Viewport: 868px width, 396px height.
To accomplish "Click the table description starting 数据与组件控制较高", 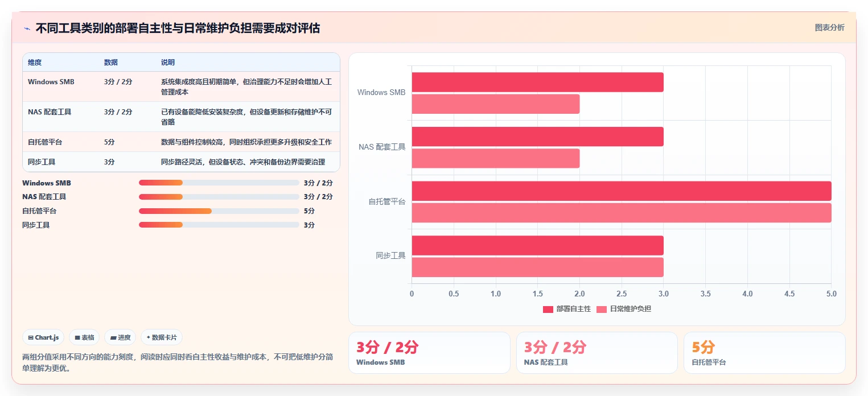I will (x=246, y=142).
